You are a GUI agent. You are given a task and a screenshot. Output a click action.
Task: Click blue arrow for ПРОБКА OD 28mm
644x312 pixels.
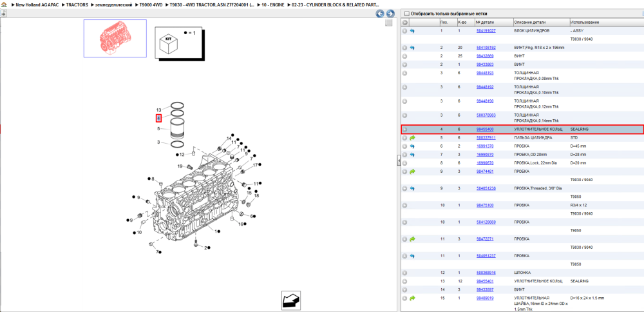pyautogui.click(x=412, y=155)
